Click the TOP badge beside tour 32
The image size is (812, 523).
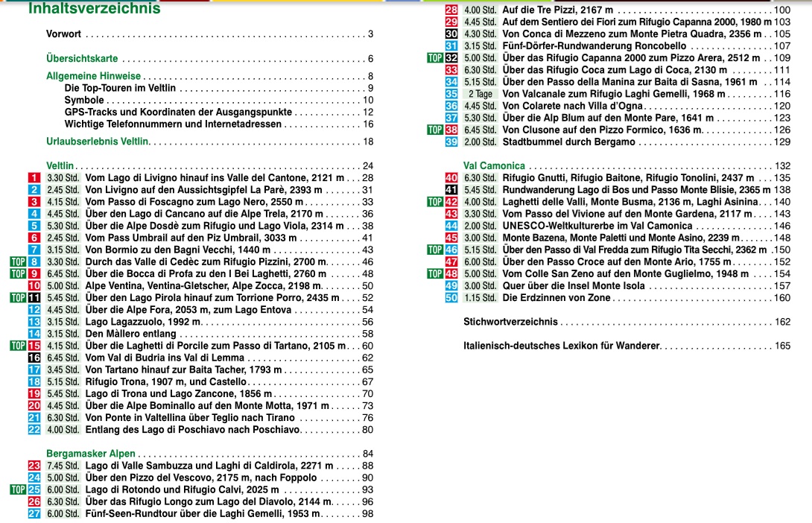(435, 58)
